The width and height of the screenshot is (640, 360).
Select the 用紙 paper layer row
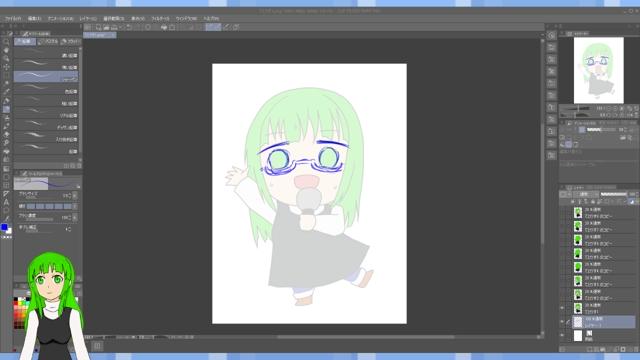(598, 336)
